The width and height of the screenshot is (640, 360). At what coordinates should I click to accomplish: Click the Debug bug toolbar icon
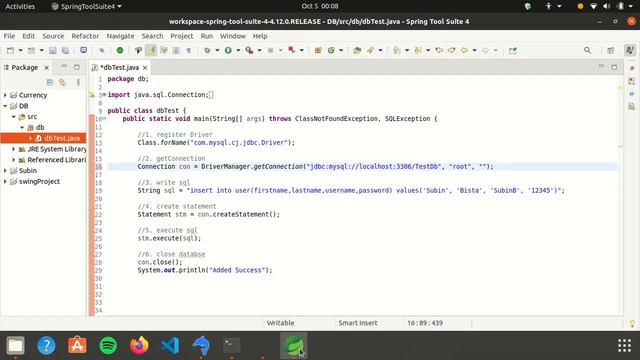pyautogui.click(x=208, y=50)
